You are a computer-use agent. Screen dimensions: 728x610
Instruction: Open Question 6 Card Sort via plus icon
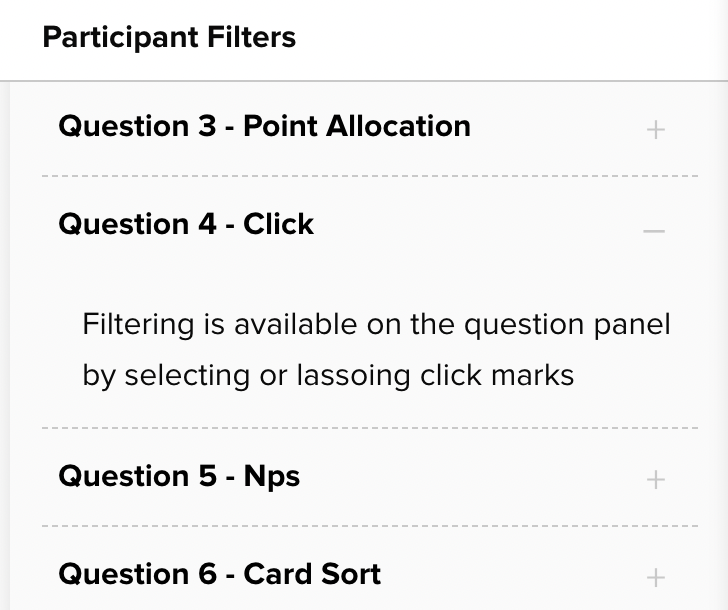(655, 577)
